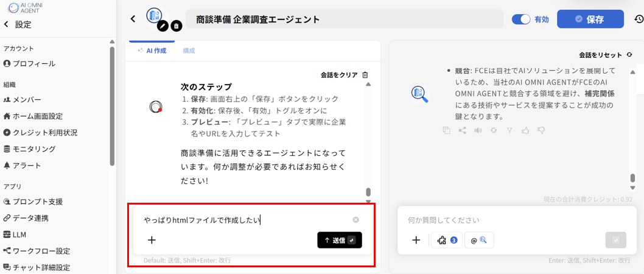Go back using the 設定 back arrow
This screenshot has height=274, width=644.
[x=6, y=24]
